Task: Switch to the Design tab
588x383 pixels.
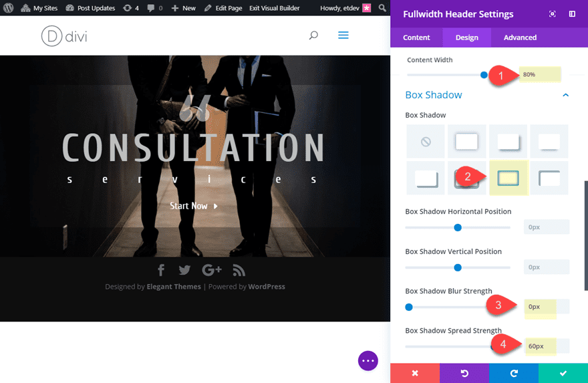Action: pos(467,37)
